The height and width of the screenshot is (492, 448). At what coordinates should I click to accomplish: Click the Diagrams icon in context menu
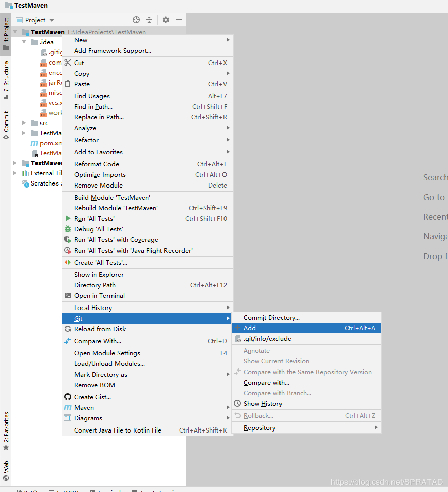(68, 418)
